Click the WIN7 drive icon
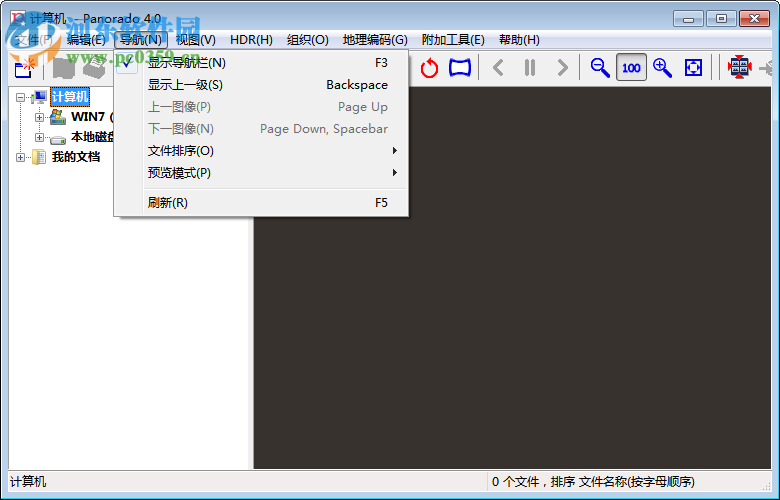The height and width of the screenshot is (500, 780). coord(58,117)
